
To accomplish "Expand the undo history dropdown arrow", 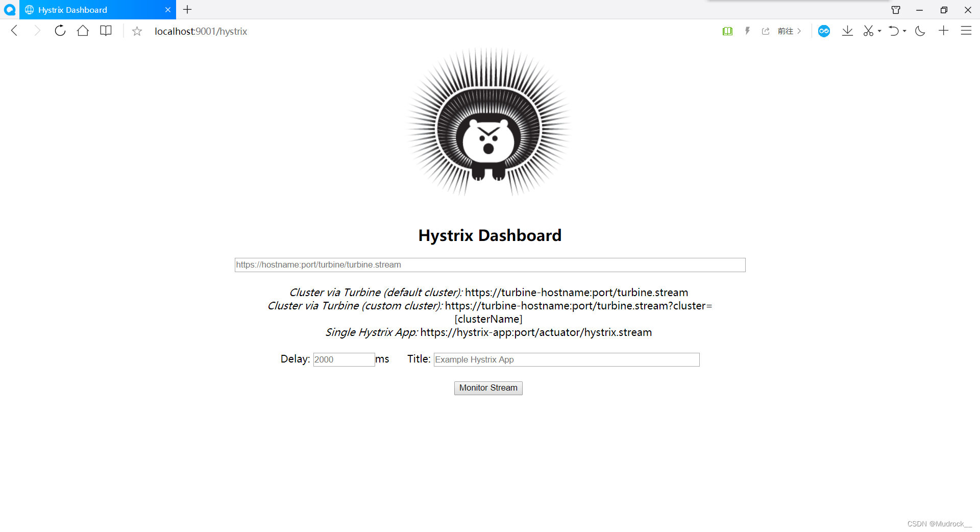I will point(903,31).
